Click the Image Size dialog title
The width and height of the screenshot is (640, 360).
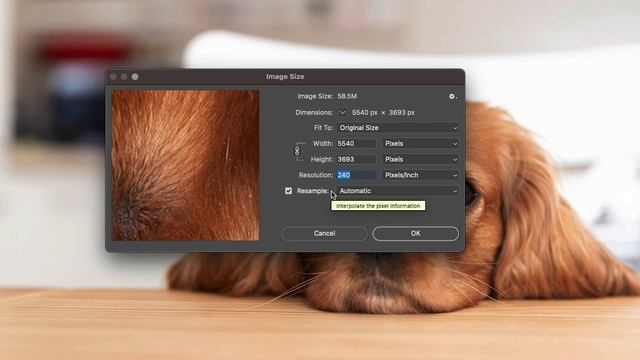coord(285,76)
